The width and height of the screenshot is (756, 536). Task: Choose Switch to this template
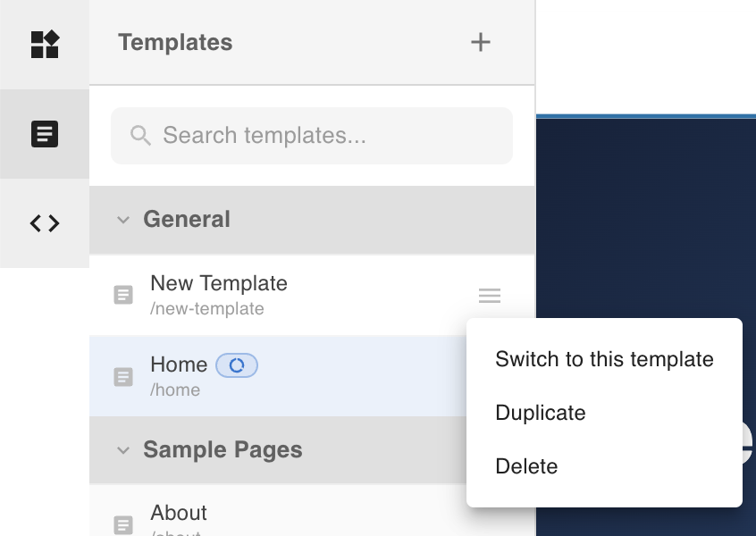pos(604,359)
